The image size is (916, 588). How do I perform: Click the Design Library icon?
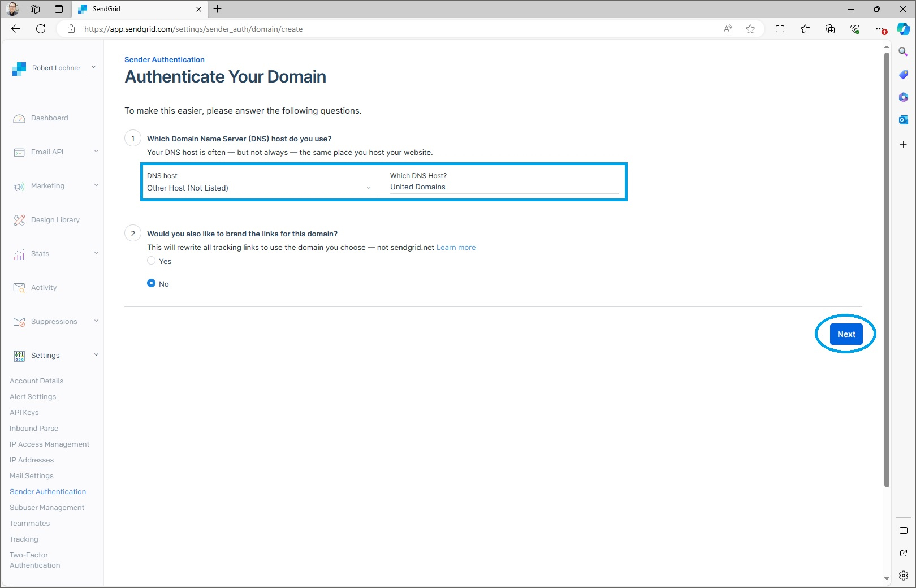[19, 220]
